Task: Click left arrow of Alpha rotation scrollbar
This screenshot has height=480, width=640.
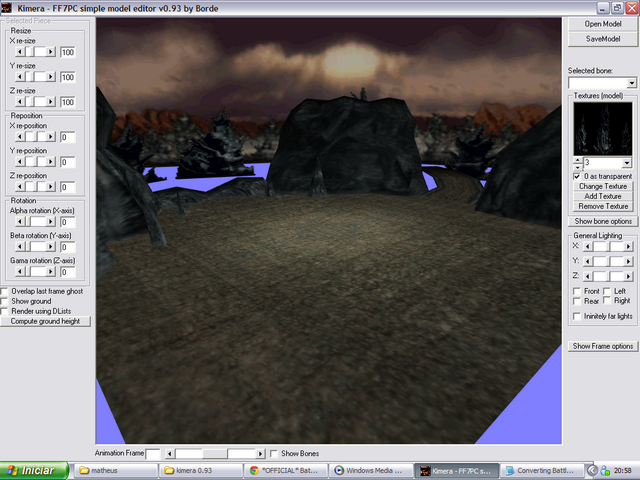Action: pyautogui.click(x=20, y=222)
